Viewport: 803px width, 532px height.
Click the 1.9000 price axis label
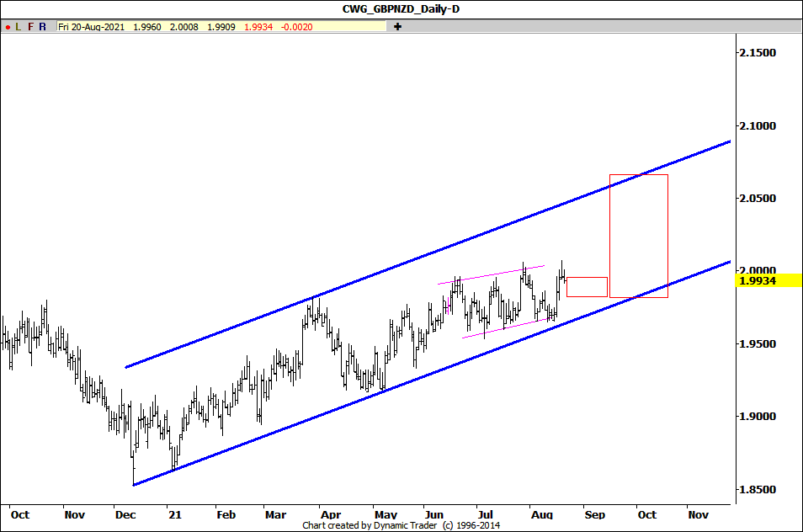[758, 417]
